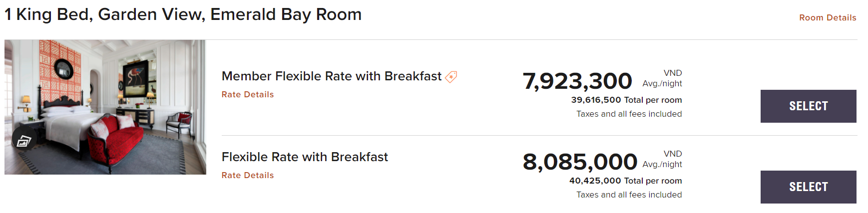This screenshot has width=868, height=213.
Task: Select the Member Flexible Rate with Breakfast
Action: point(808,106)
